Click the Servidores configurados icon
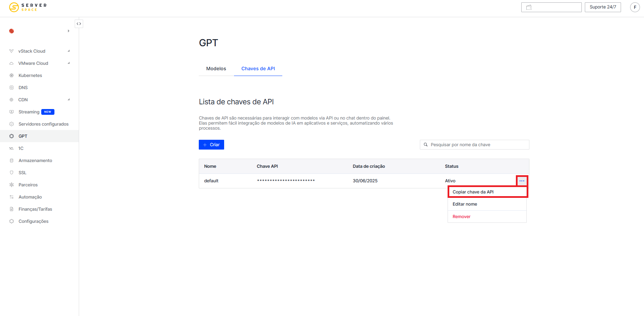This screenshot has height=316, width=644. [11, 124]
